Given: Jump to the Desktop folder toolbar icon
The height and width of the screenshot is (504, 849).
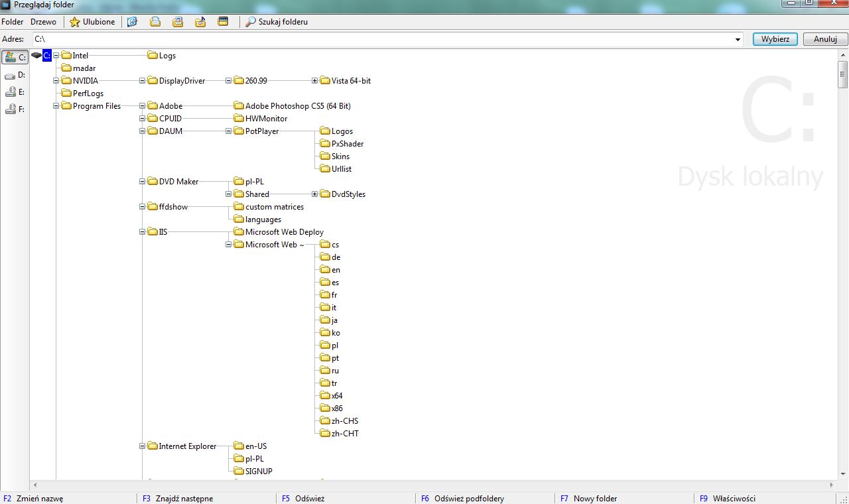Looking at the screenshot, I should (x=132, y=22).
